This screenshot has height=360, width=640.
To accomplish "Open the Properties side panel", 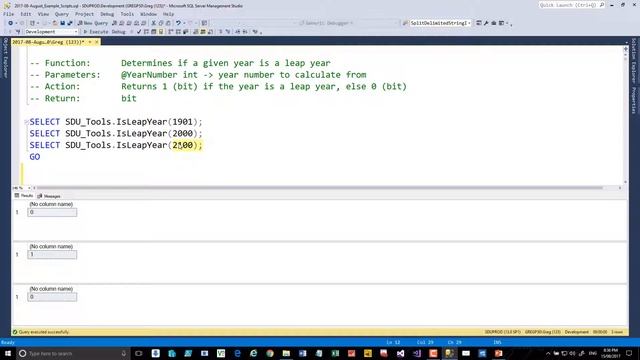I will (633, 100).
